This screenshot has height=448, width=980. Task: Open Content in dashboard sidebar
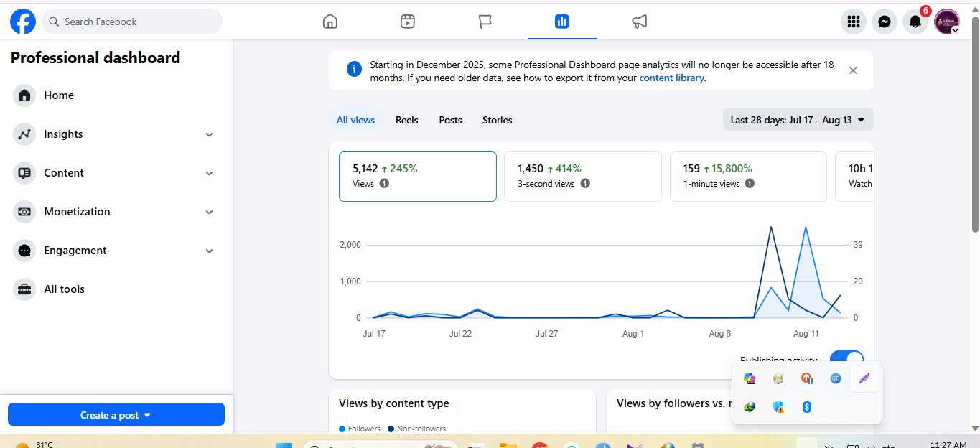(116, 173)
